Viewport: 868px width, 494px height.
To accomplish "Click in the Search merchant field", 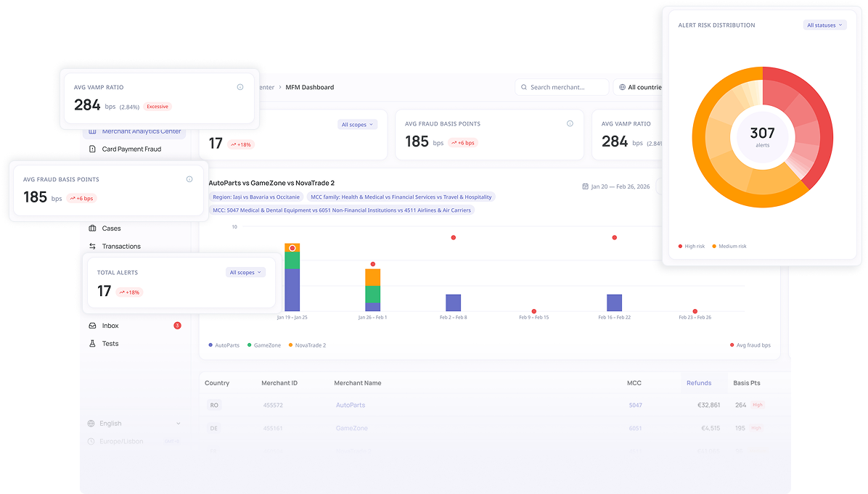I will click(562, 87).
